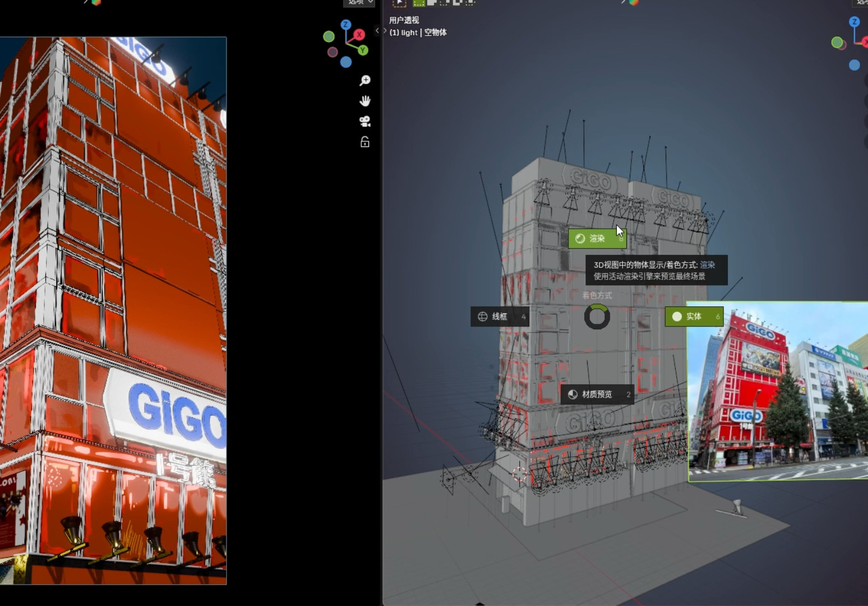The height and width of the screenshot is (606, 868).
Task: Toggle the camera-to-view lock icon
Action: point(365,142)
